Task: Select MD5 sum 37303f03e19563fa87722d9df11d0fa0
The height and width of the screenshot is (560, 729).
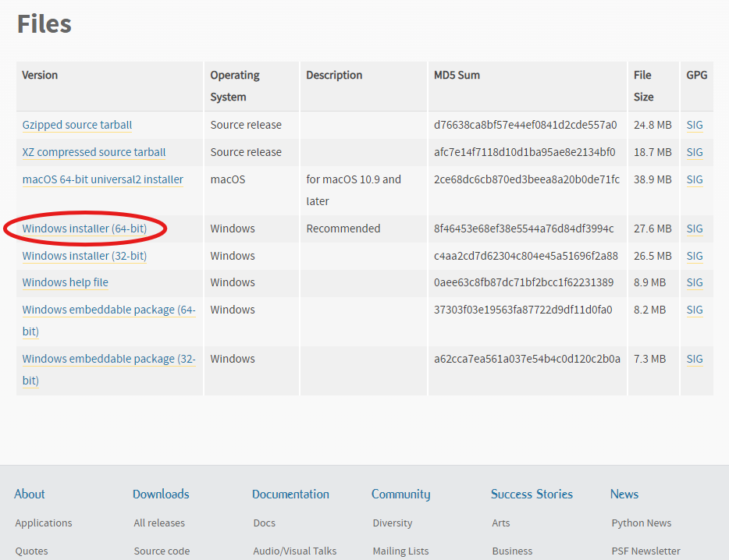Action: point(523,310)
